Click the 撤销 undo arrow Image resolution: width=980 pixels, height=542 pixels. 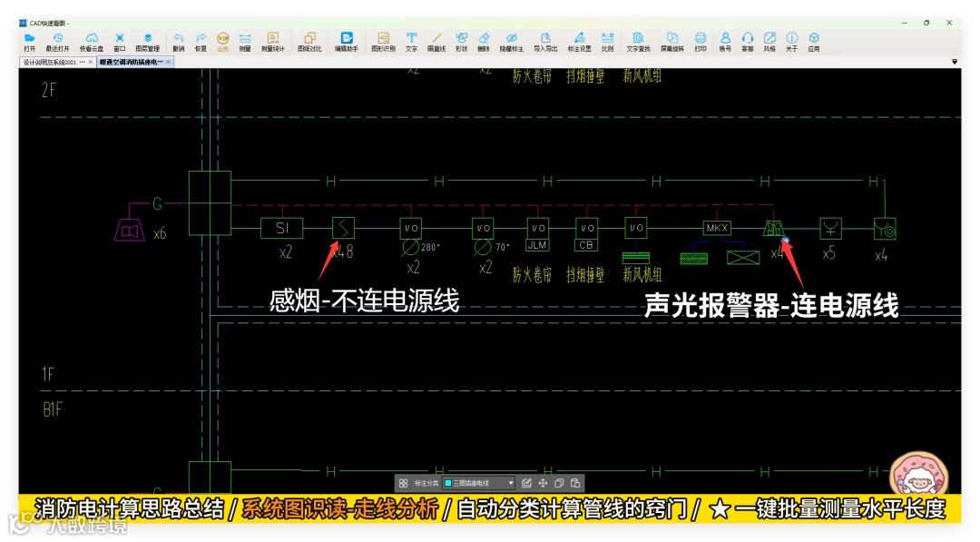click(178, 42)
